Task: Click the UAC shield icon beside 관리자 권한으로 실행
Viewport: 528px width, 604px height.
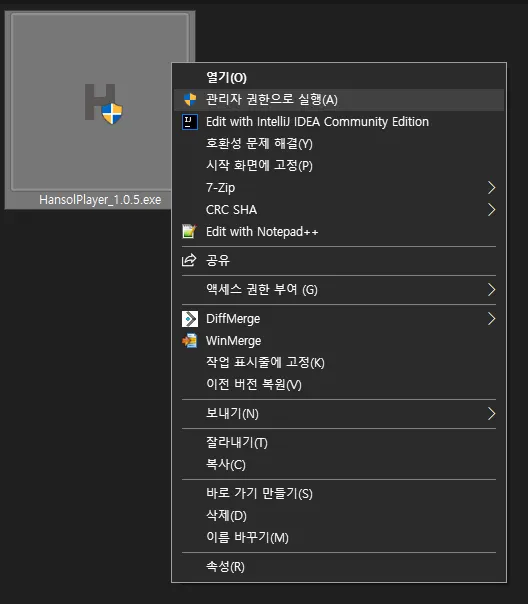Action: pos(189,99)
